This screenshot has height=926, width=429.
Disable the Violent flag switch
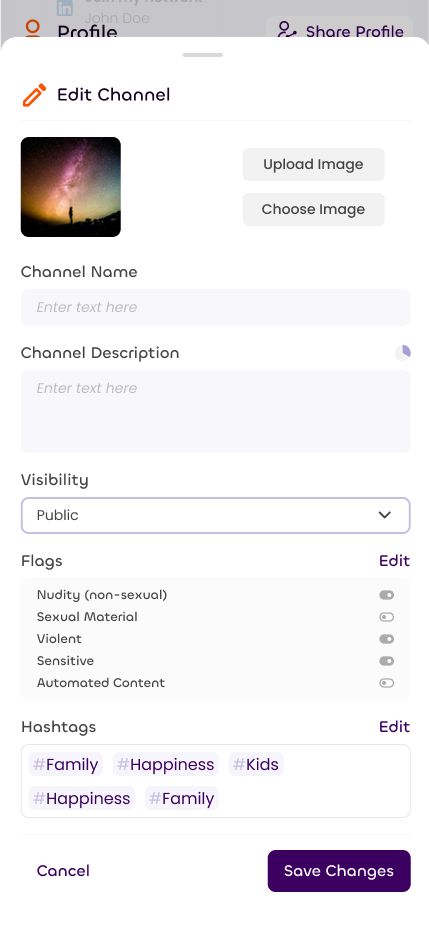386,639
